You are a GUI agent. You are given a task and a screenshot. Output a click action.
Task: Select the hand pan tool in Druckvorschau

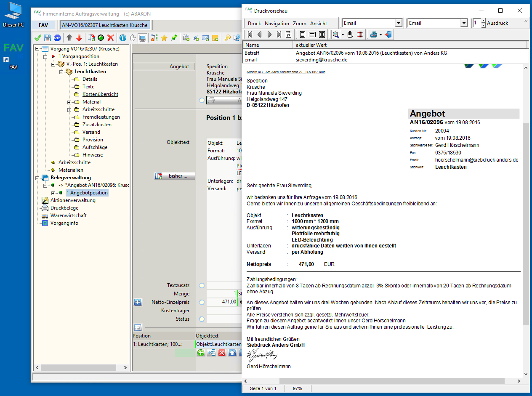click(350, 35)
